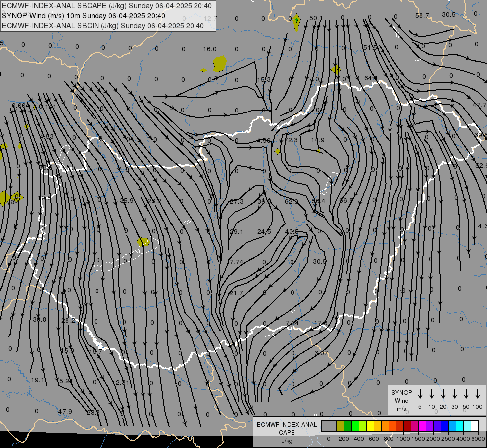Select the pure blue CAPE legend swatch

click(444, 426)
